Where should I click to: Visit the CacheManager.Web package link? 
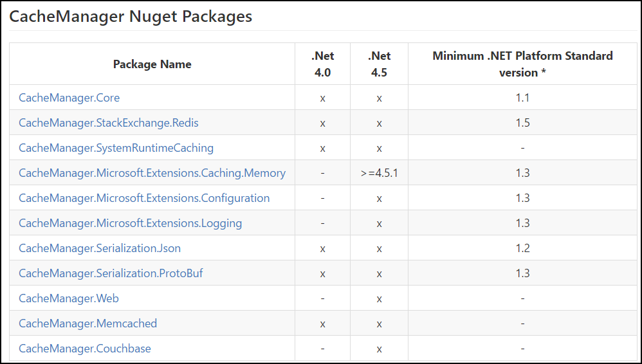point(69,298)
